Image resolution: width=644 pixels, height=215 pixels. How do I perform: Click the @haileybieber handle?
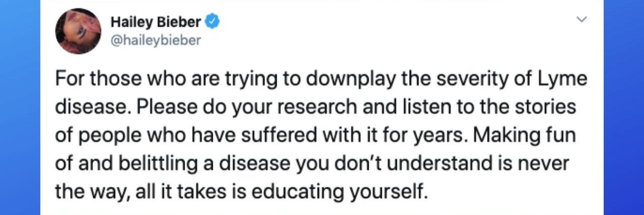click(x=154, y=40)
